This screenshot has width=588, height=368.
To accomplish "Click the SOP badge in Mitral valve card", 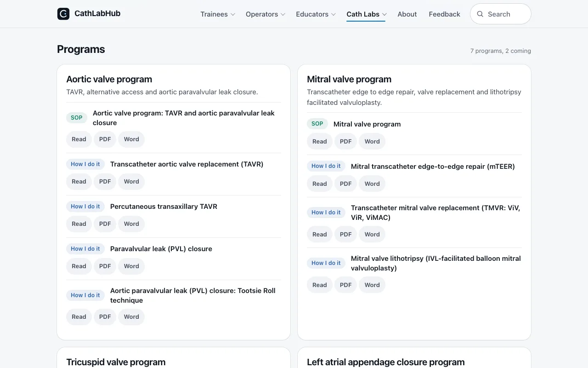I will click(x=317, y=124).
